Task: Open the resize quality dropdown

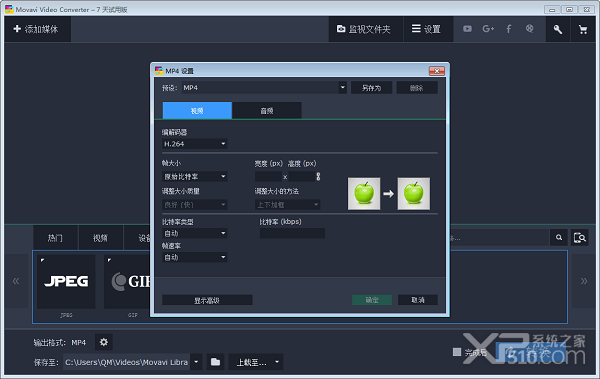Action: [195, 205]
